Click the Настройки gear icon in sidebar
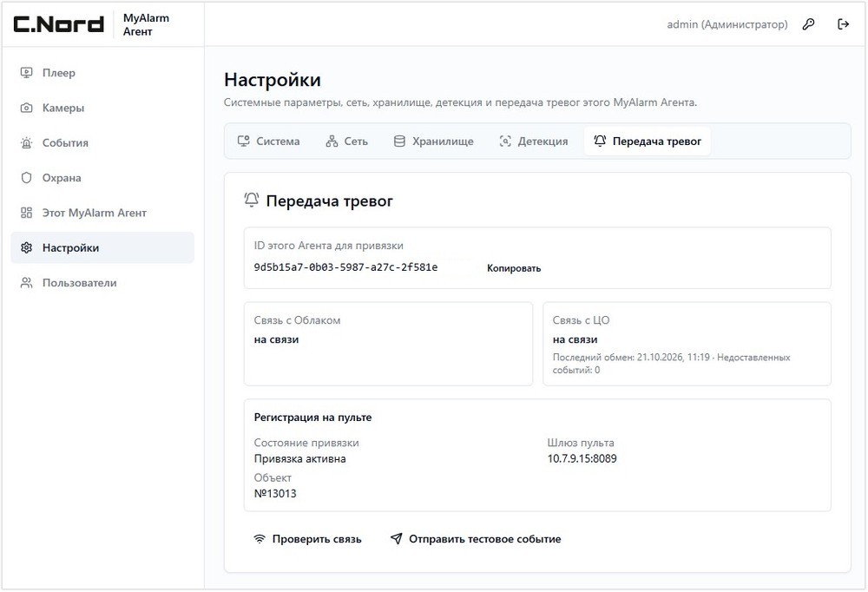 (x=27, y=247)
